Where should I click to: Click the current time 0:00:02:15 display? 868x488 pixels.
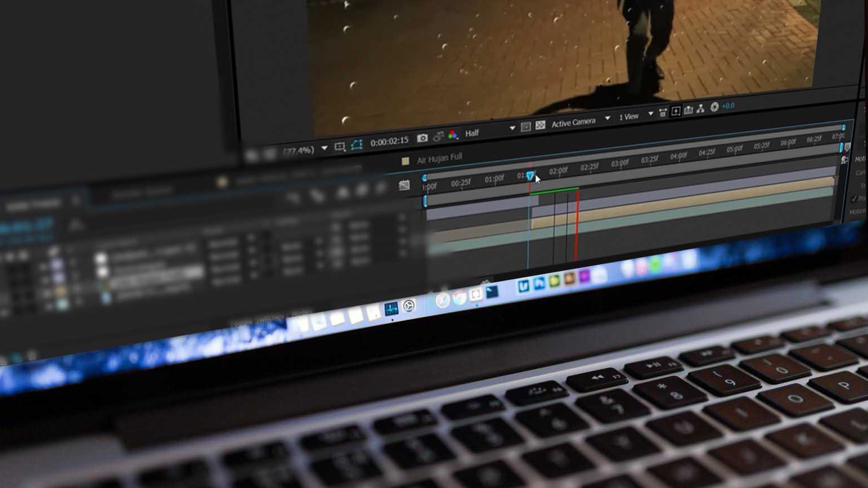[389, 142]
